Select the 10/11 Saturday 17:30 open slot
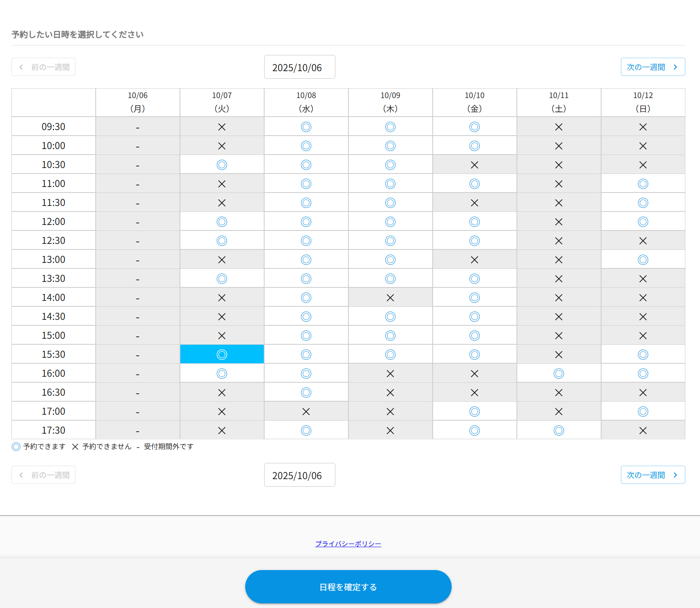 pos(558,431)
